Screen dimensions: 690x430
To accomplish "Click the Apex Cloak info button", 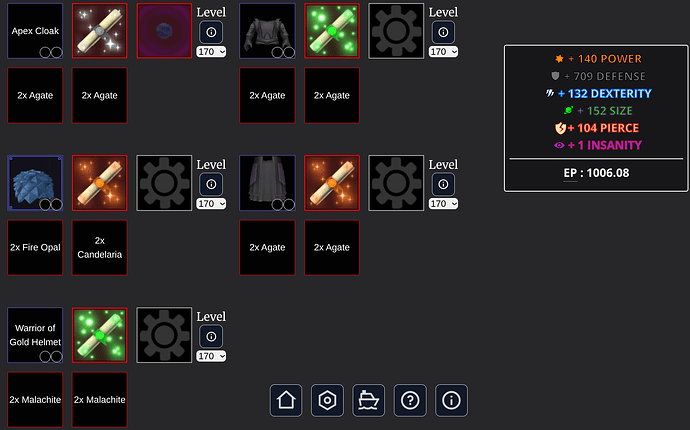I will [x=211, y=32].
